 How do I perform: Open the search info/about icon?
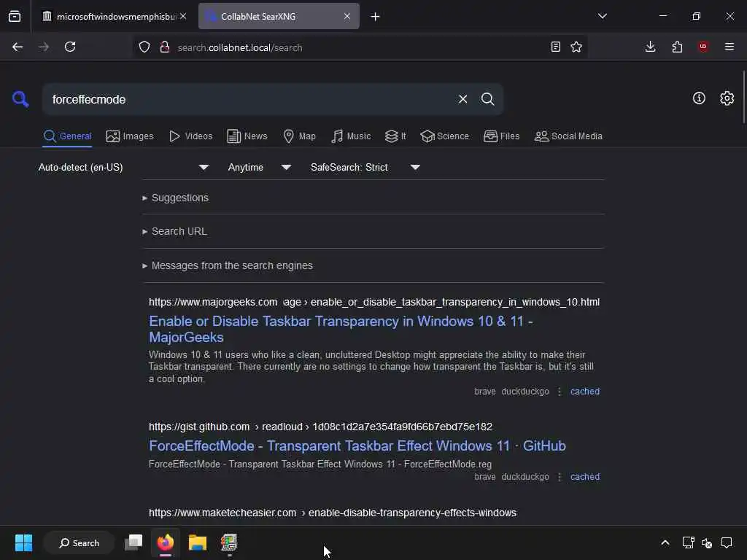tap(698, 98)
